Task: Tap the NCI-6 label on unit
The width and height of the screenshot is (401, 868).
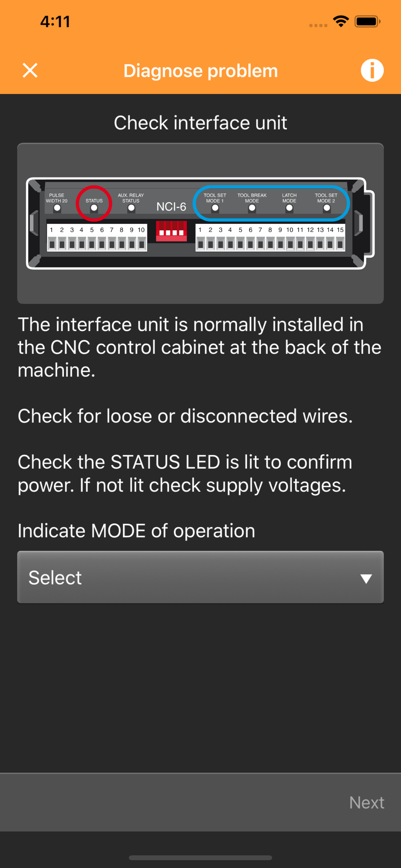Action: pos(171,207)
